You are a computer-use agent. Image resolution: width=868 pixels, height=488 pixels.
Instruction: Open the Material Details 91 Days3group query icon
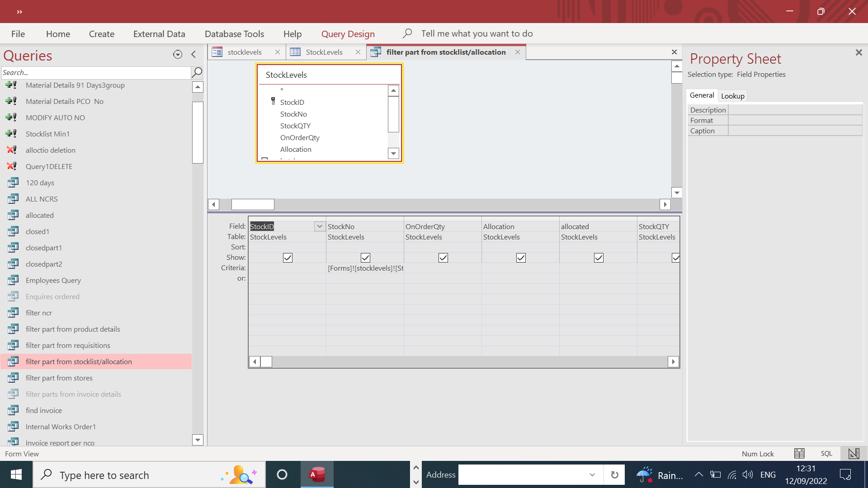12,85
